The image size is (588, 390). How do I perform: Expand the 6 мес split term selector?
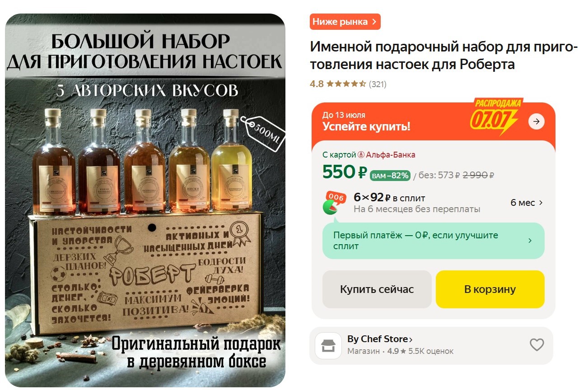tap(527, 203)
